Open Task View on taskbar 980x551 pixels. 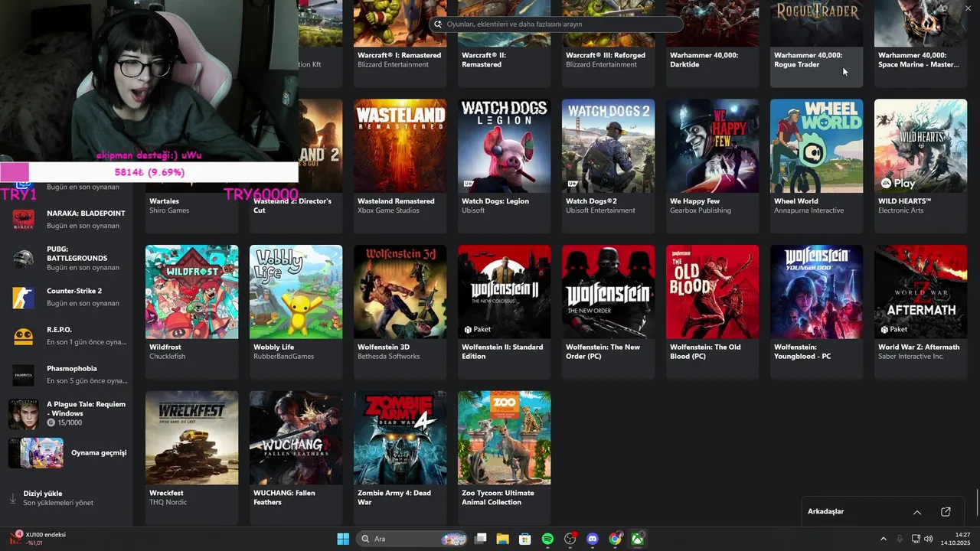pyautogui.click(x=481, y=539)
